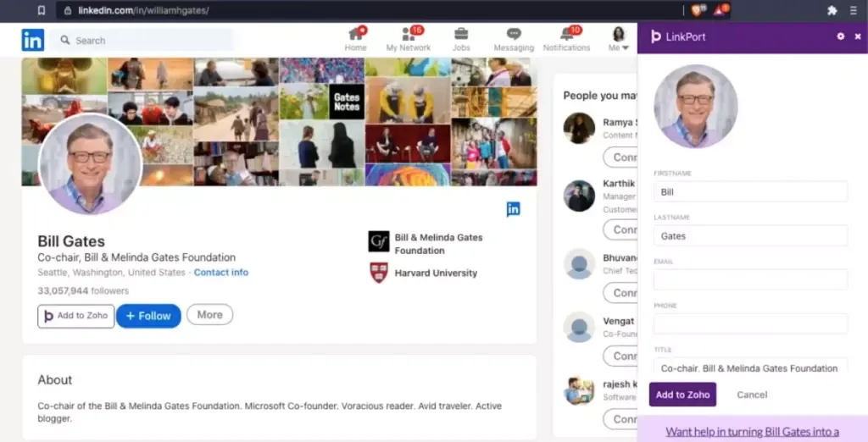The height and width of the screenshot is (442, 868).
Task: Close the LinkPort panel
Action: pyautogui.click(x=858, y=36)
